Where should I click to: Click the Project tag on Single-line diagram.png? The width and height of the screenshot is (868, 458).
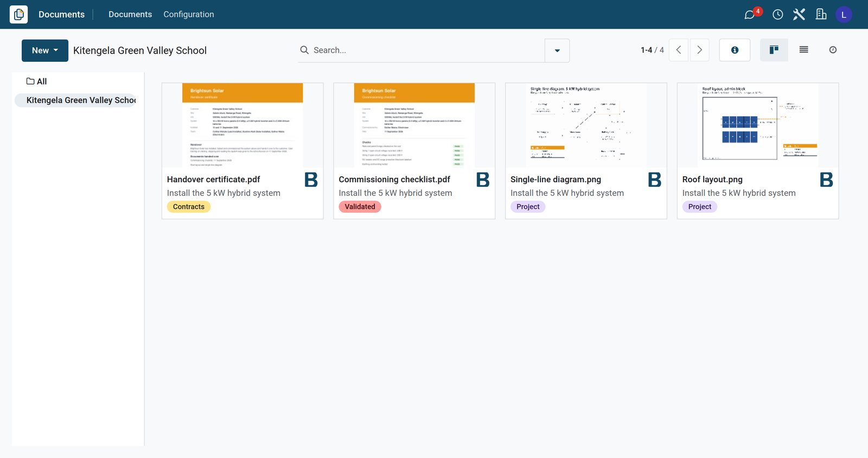tap(528, 207)
